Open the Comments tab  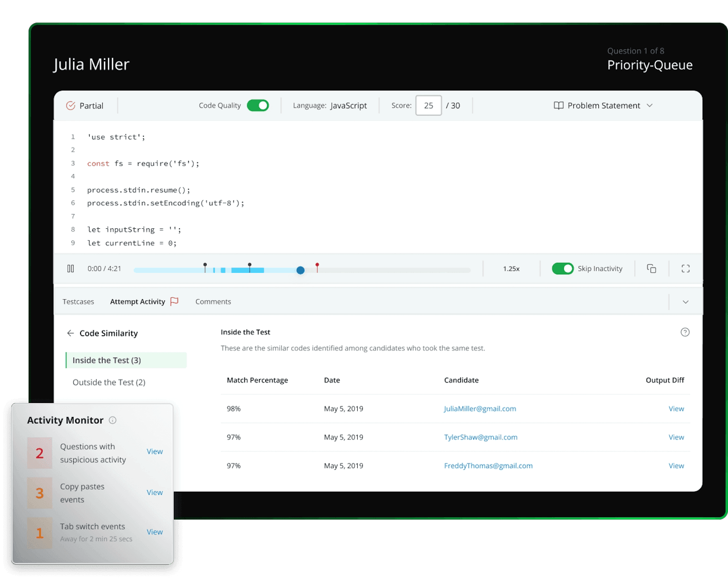click(x=213, y=302)
